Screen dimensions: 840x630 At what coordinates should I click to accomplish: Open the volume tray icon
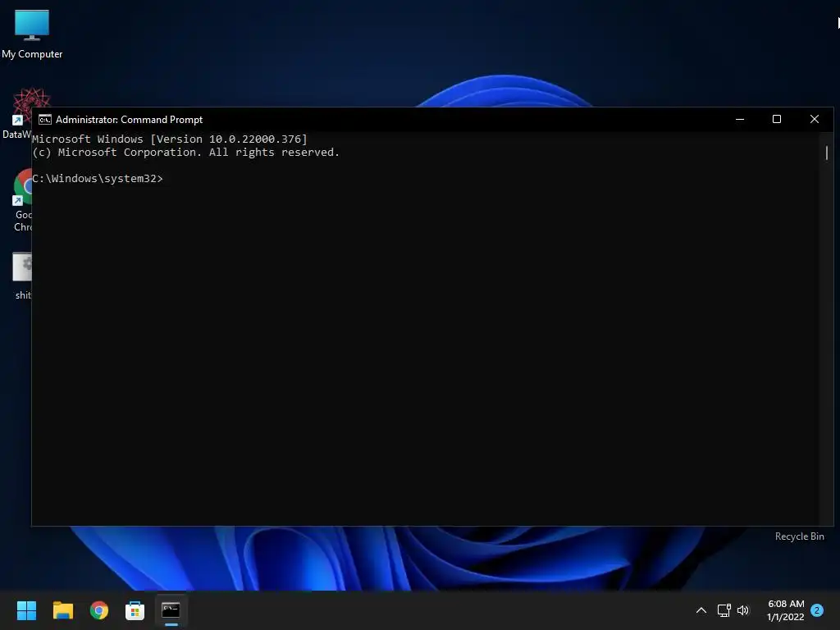pos(743,610)
